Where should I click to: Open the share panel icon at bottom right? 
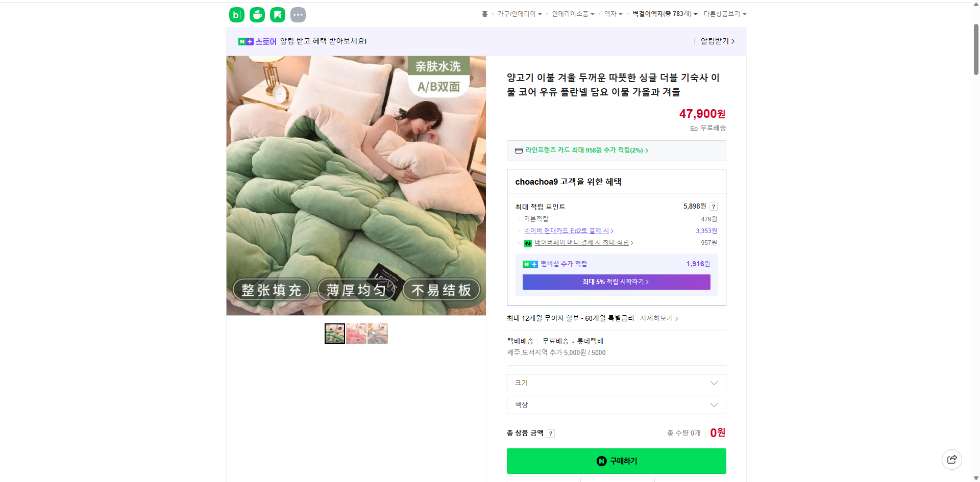click(x=952, y=459)
